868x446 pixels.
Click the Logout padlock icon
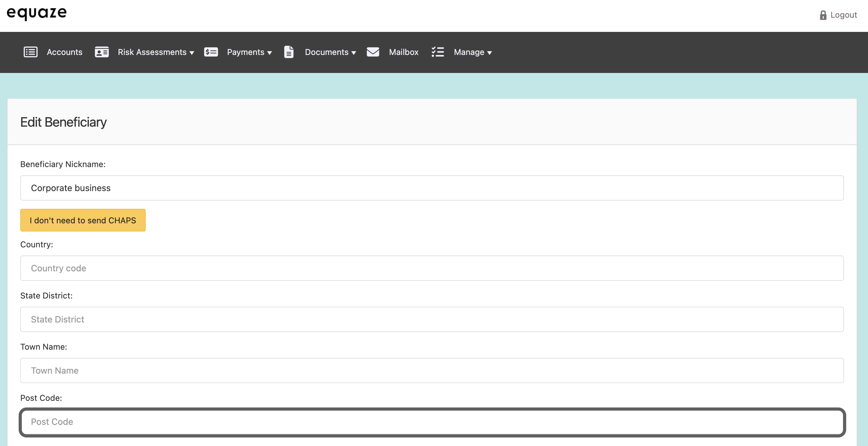(x=823, y=15)
